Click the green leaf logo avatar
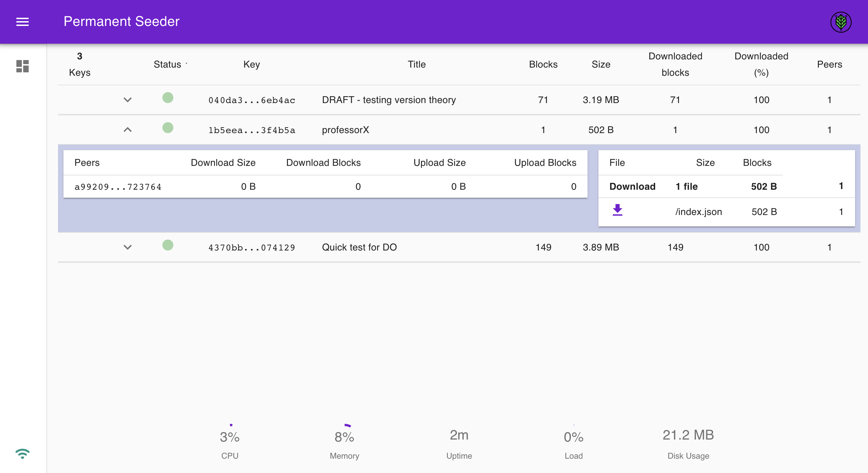Screen dimensions: 868x473 click(x=841, y=22)
